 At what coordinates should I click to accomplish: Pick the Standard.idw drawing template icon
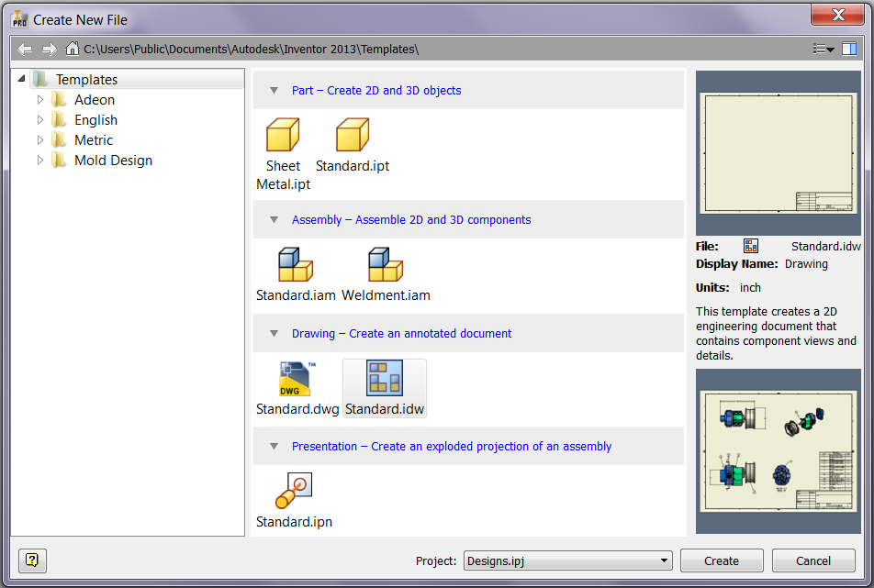click(385, 378)
